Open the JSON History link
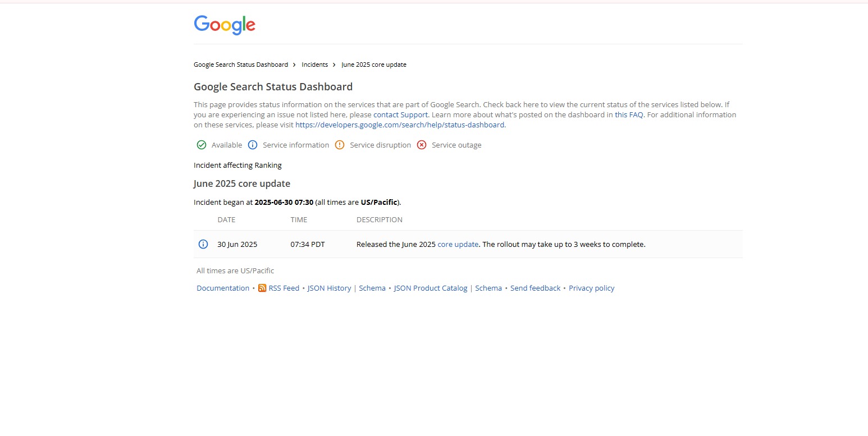This screenshot has width=868, height=436. (x=329, y=288)
